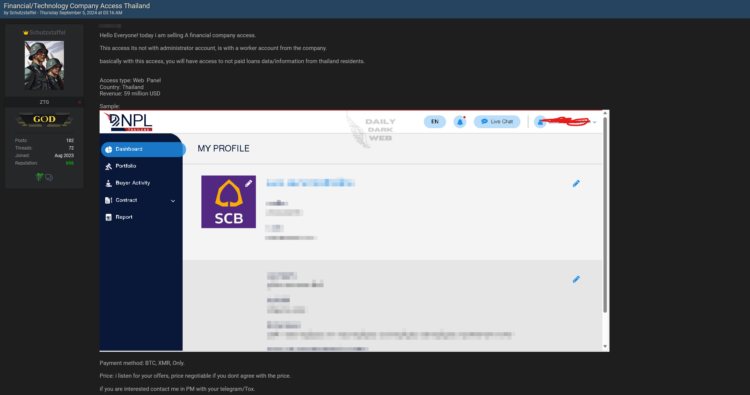The height and width of the screenshot is (395, 750).
Task: Select Dashboard in the sidebar menu
Action: (x=143, y=149)
